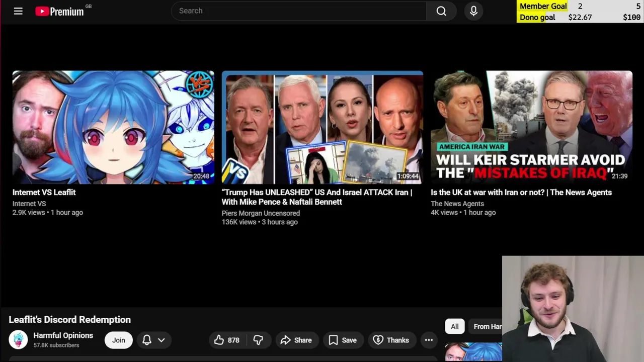Visit Internet VS channel name link
Viewport: 644px width, 362px height.
click(29, 204)
